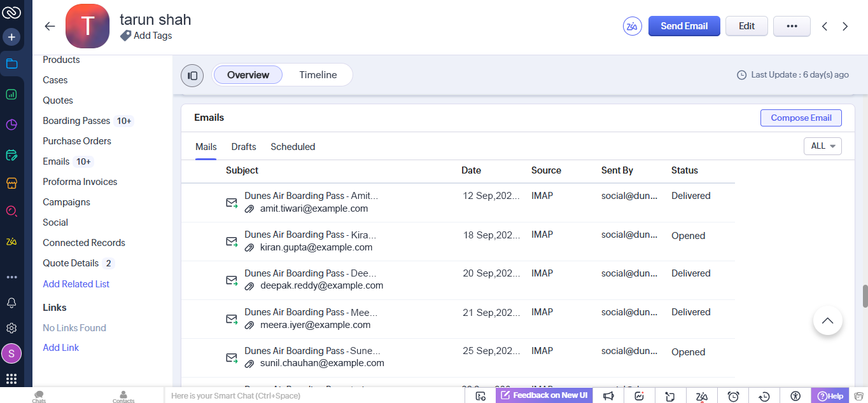
Task: Open the Scheduled emails tab
Action: tap(293, 147)
